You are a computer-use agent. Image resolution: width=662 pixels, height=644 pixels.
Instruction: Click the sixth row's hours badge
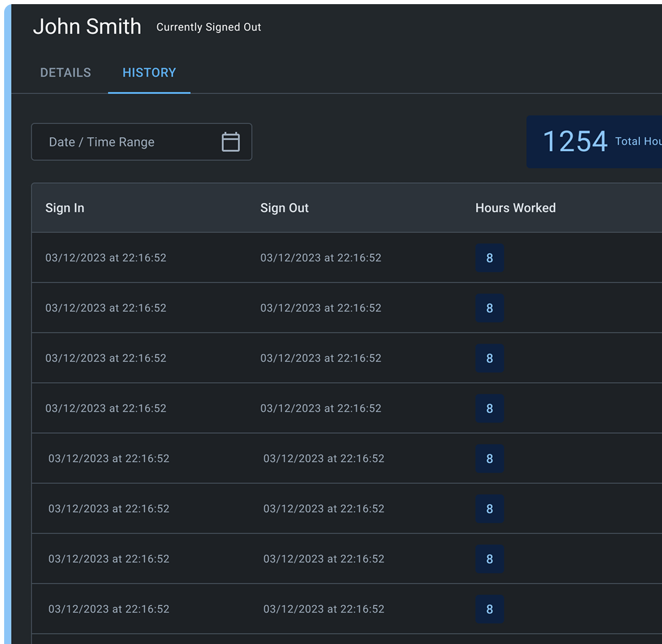(x=489, y=509)
